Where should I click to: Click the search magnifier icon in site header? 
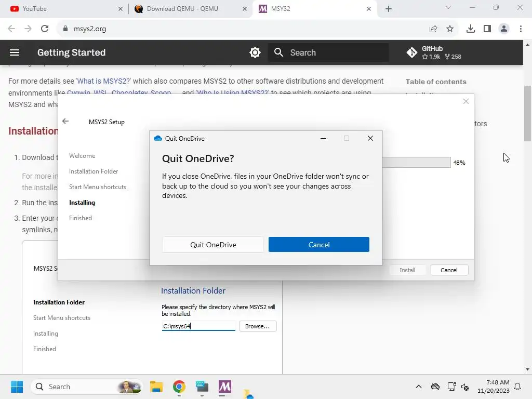[279, 52]
